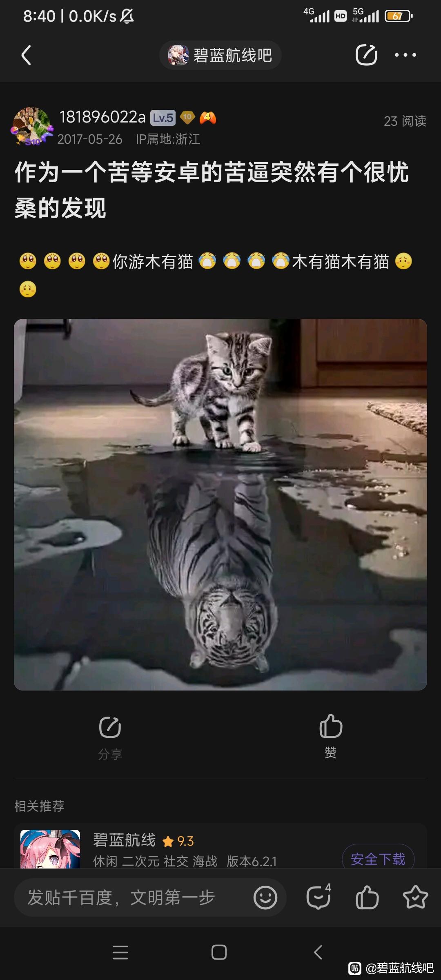Tap the back arrow at top left

click(x=26, y=55)
